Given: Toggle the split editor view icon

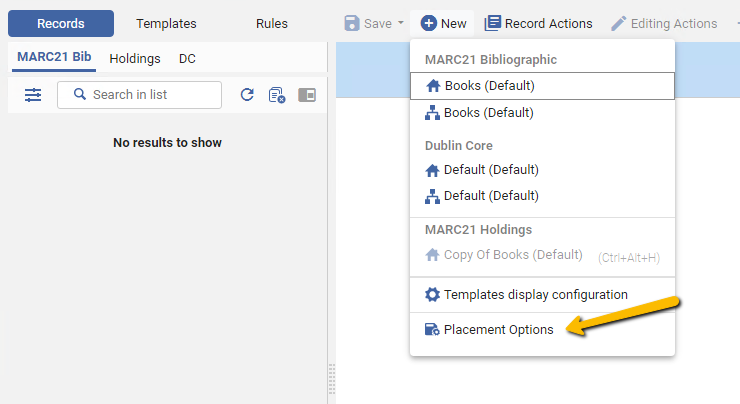Looking at the screenshot, I should 307,95.
